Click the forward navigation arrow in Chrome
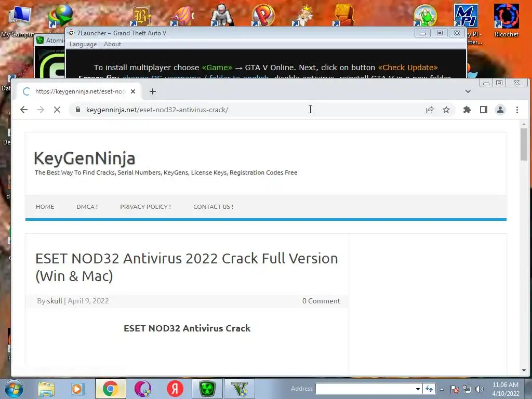 41,110
